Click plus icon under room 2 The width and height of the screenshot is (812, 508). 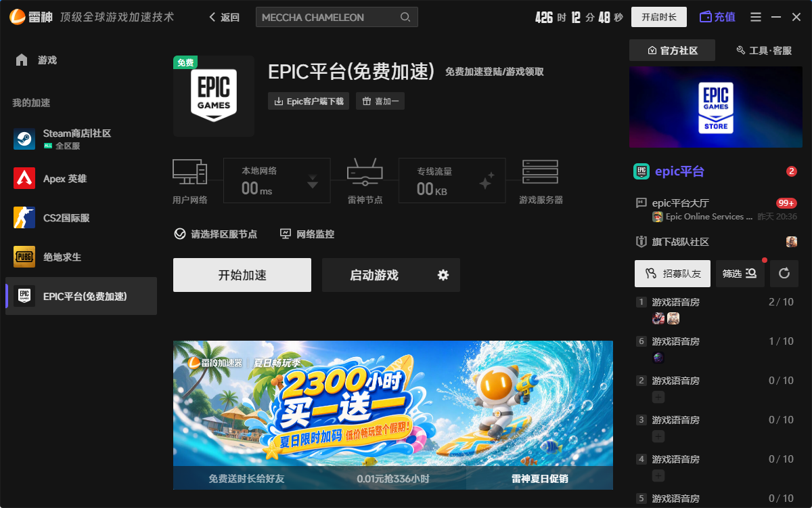(x=658, y=398)
